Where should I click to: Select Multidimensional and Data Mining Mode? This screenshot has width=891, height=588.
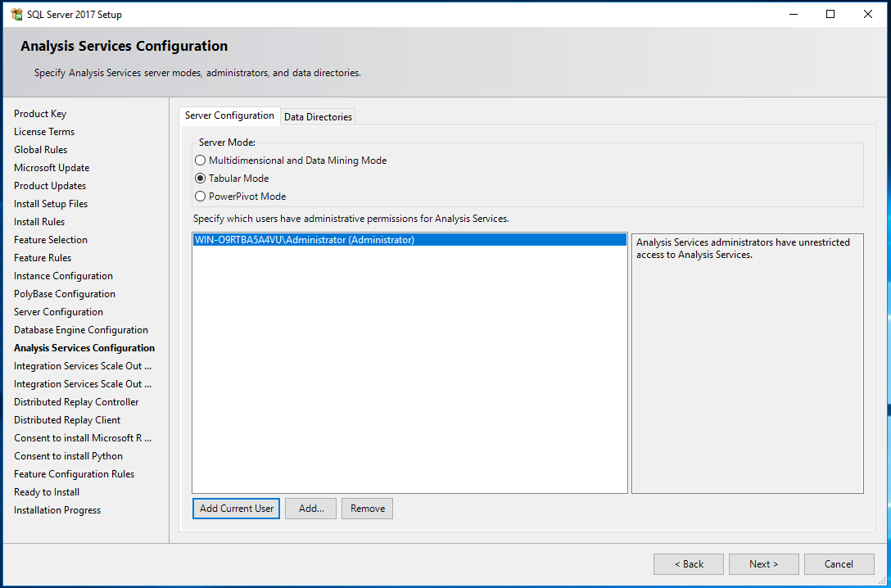201,161
